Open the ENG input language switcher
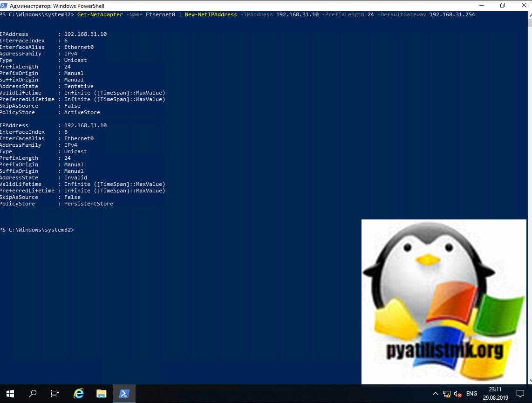The image size is (532, 403). click(471, 394)
